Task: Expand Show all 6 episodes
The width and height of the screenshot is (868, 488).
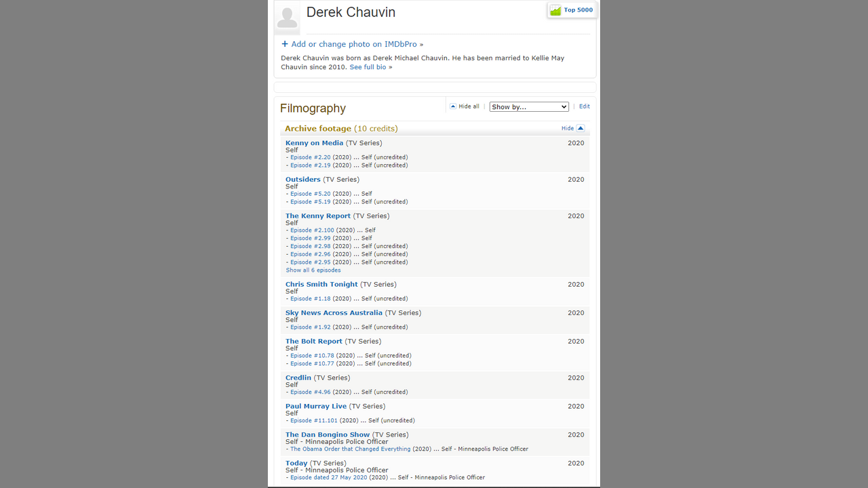Action: click(313, 270)
